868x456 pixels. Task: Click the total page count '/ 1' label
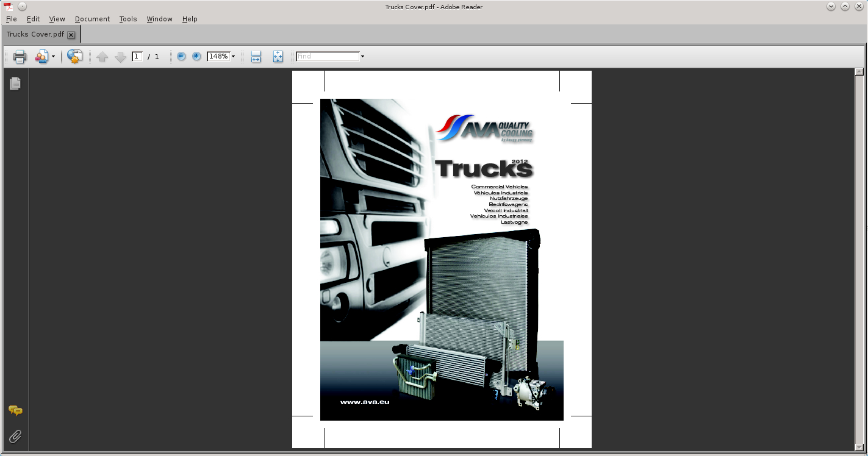pyautogui.click(x=153, y=57)
